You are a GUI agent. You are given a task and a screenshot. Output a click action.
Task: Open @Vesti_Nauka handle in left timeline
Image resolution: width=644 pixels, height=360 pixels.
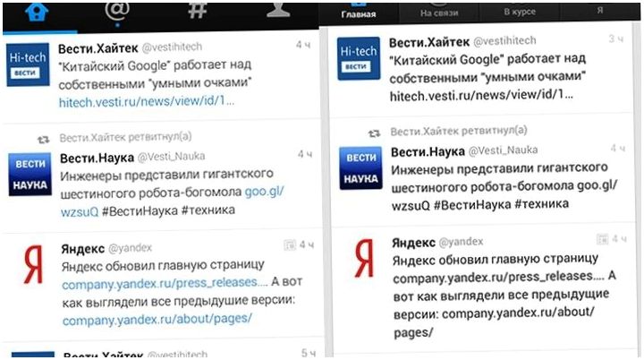coord(171,157)
